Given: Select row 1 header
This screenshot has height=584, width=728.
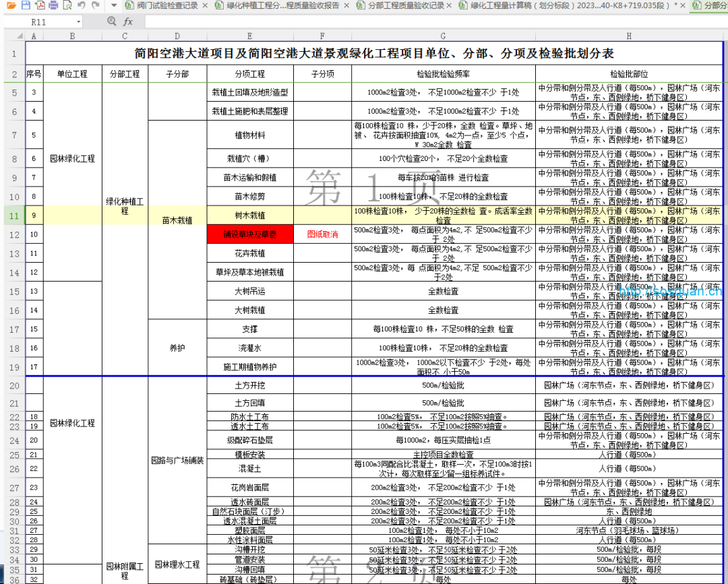Looking at the screenshot, I should 14,53.
